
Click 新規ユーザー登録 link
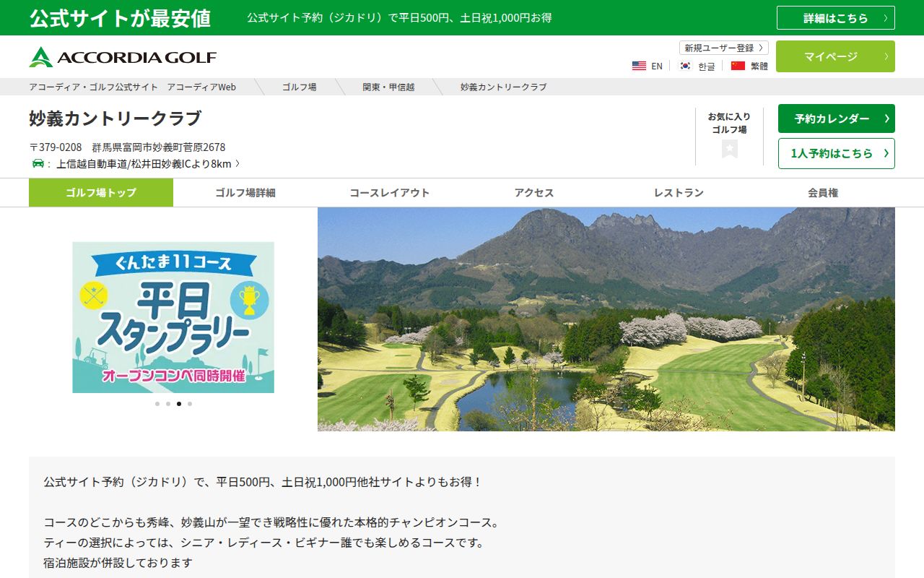(724, 48)
